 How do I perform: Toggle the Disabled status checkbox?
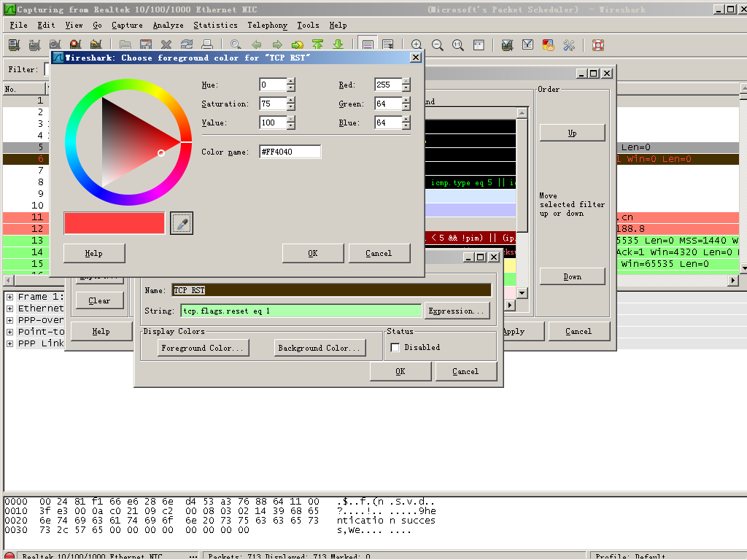pyautogui.click(x=395, y=348)
